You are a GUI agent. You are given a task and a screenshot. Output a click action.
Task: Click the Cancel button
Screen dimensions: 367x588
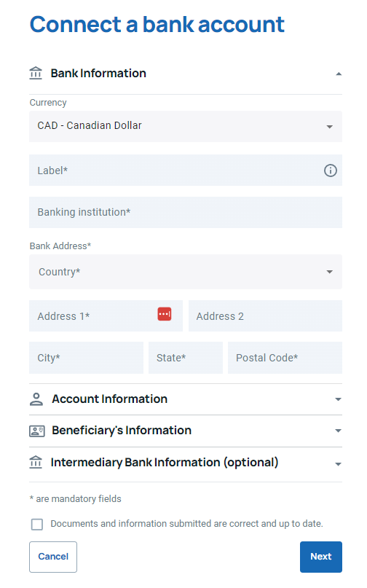click(x=53, y=557)
